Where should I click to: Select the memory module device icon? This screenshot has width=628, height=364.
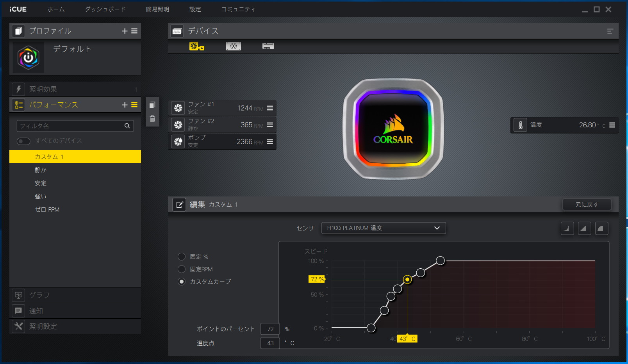tap(268, 46)
